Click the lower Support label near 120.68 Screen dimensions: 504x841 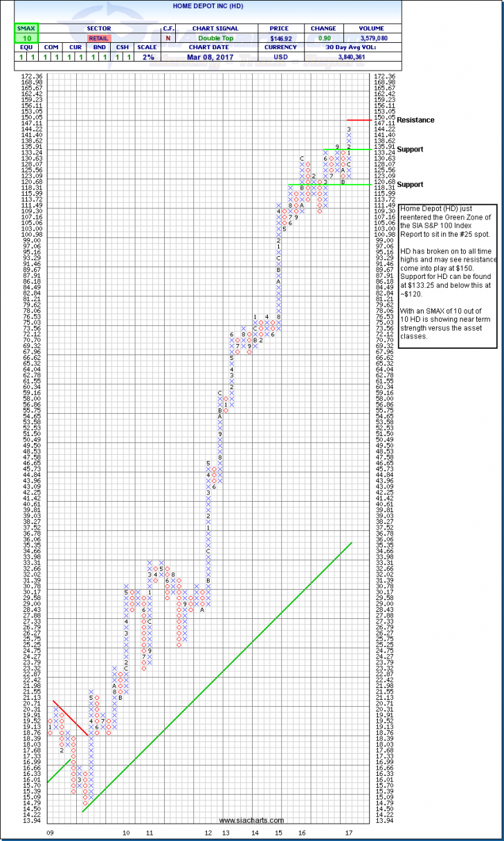coord(409,185)
